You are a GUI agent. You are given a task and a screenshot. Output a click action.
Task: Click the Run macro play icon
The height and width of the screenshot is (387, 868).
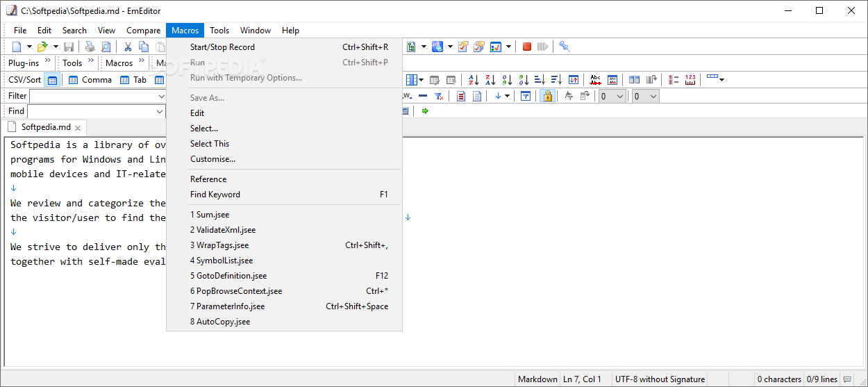542,47
